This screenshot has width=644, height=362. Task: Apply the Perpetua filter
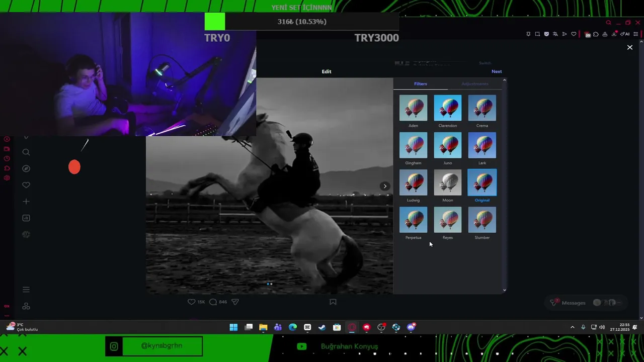[x=413, y=220]
